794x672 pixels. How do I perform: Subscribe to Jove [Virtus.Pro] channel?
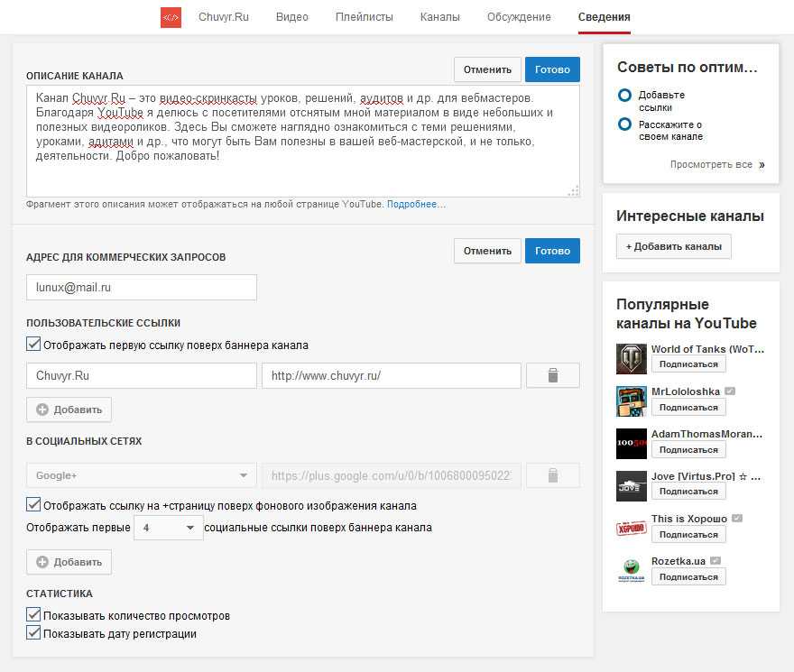(x=688, y=492)
